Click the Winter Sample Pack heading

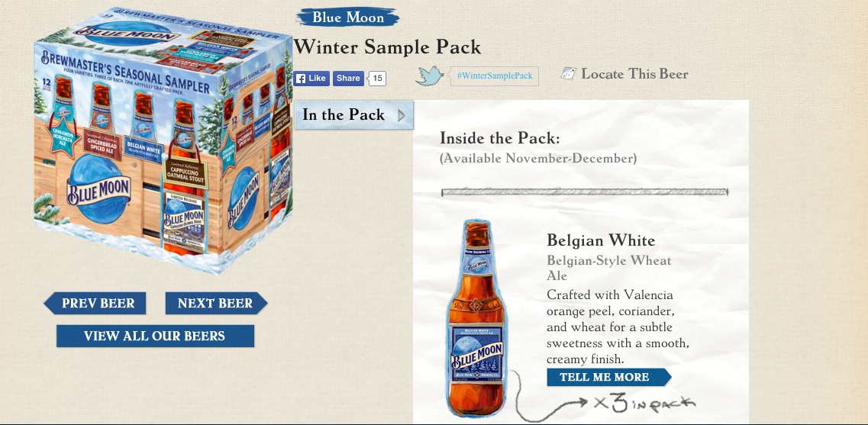(387, 47)
